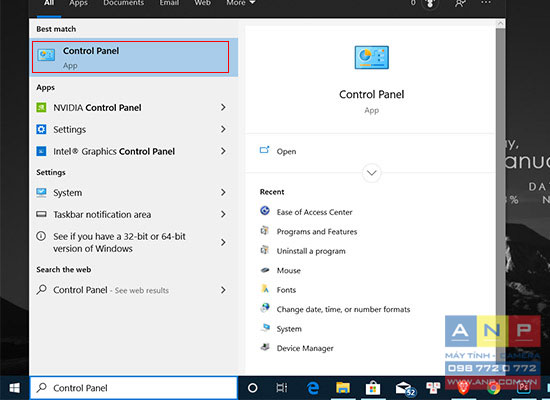
Task: Expand more actions chevron under Open
Action: click(371, 173)
